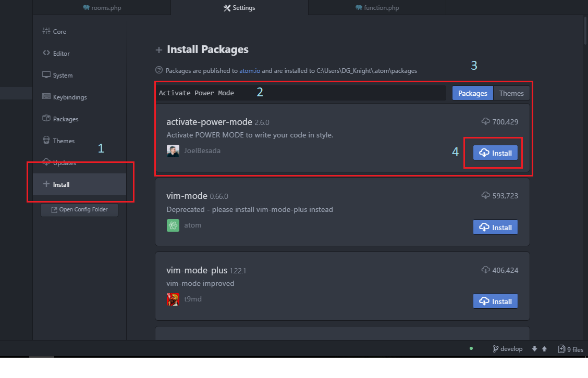Click the Open Config Folder button
Image resolution: width=588 pixels, height=378 pixels.
79,209
